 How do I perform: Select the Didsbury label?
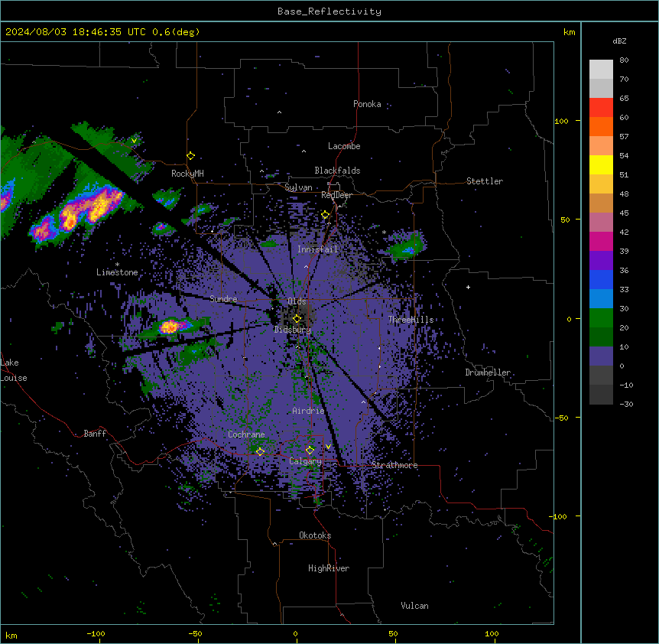[293, 330]
